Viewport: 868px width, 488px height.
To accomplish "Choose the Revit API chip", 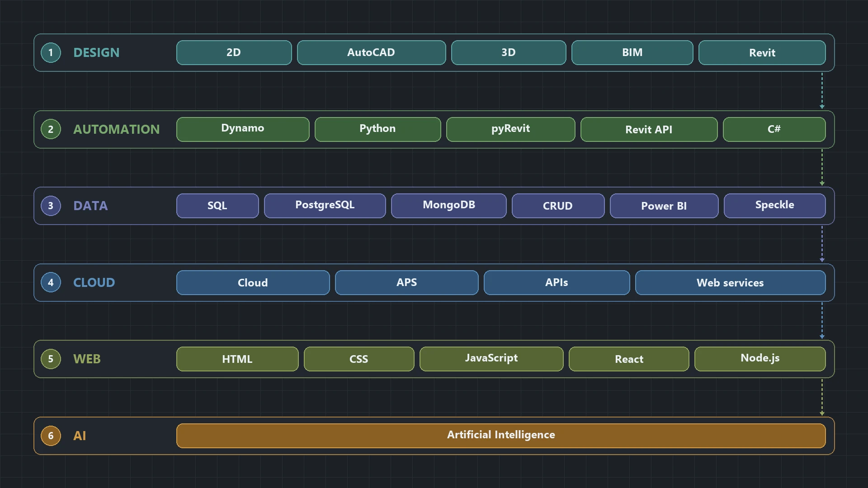I will click(649, 129).
